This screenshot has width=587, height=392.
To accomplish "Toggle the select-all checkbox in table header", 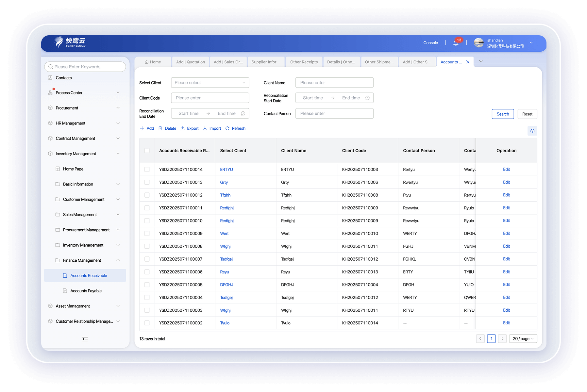I will coord(147,151).
